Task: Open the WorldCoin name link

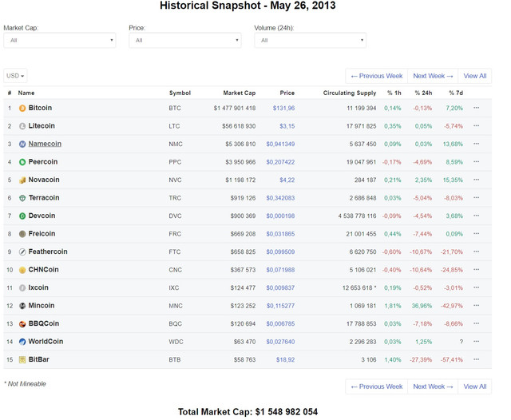Action: click(x=46, y=342)
